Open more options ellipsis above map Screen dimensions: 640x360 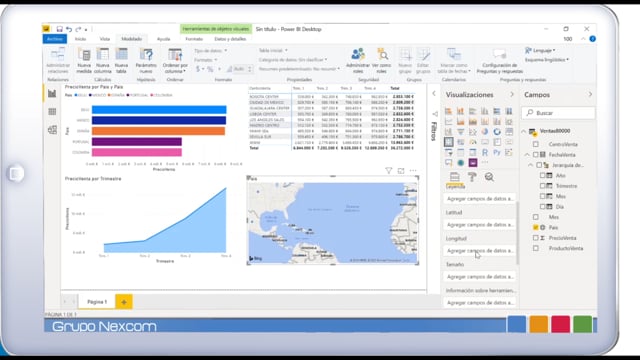tap(413, 171)
